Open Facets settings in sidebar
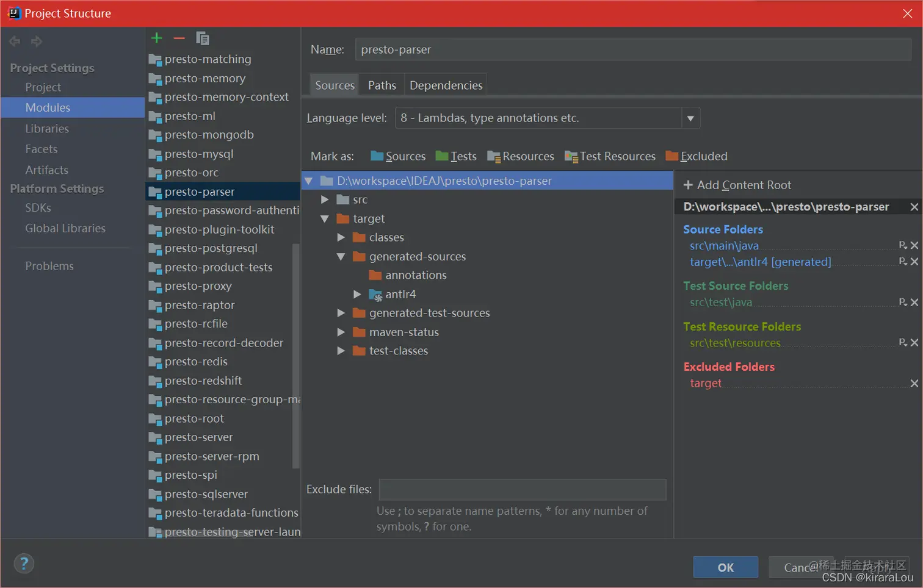 coord(41,149)
